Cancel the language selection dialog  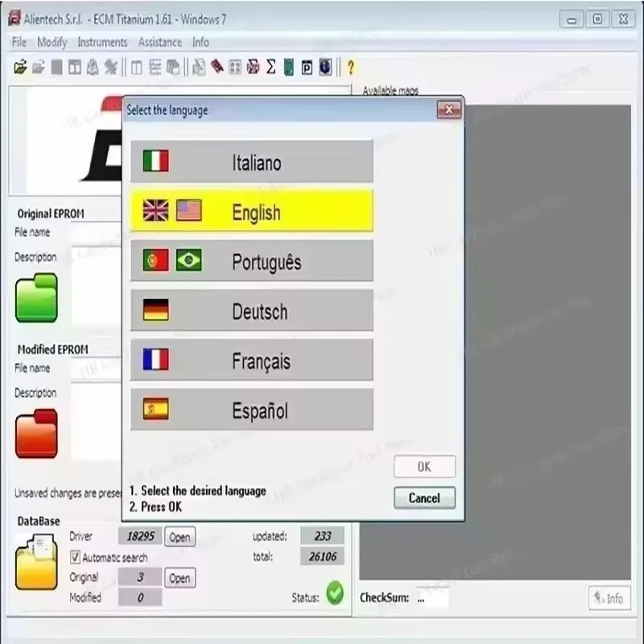424,498
